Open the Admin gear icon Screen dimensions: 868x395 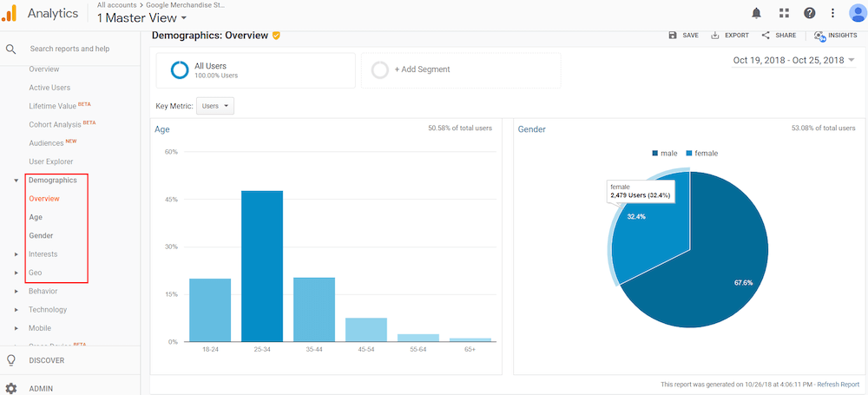pos(11,388)
